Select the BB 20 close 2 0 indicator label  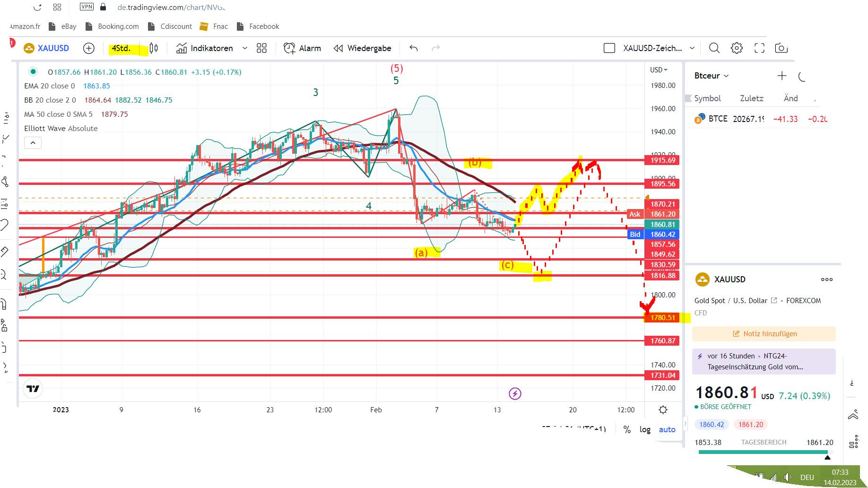coord(50,100)
